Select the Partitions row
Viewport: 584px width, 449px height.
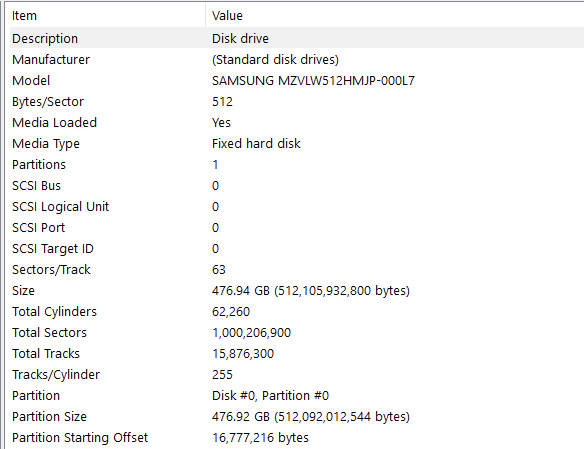(x=297, y=165)
